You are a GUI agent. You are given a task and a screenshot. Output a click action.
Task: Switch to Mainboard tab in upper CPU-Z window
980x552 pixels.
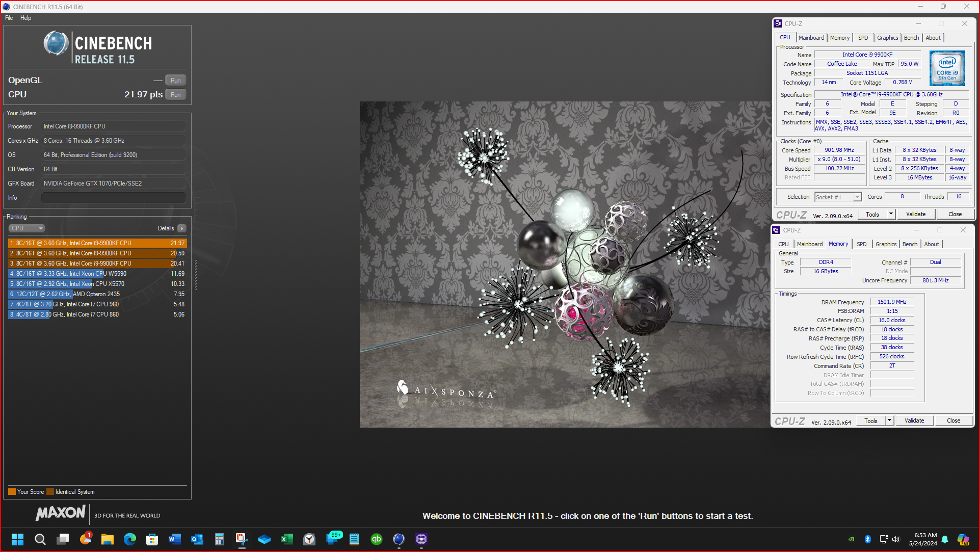[x=811, y=38]
